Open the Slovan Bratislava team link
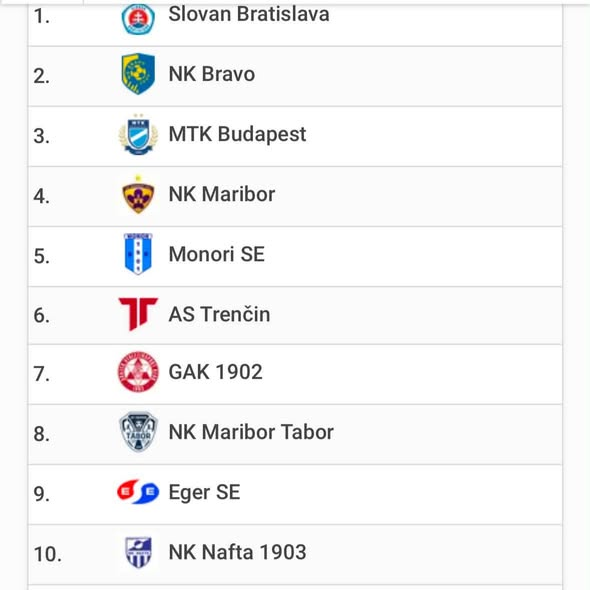 tap(249, 14)
